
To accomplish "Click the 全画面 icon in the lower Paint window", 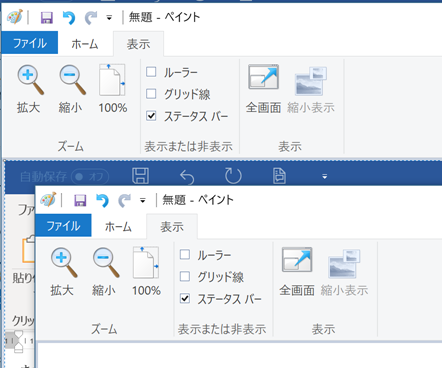I will (297, 260).
